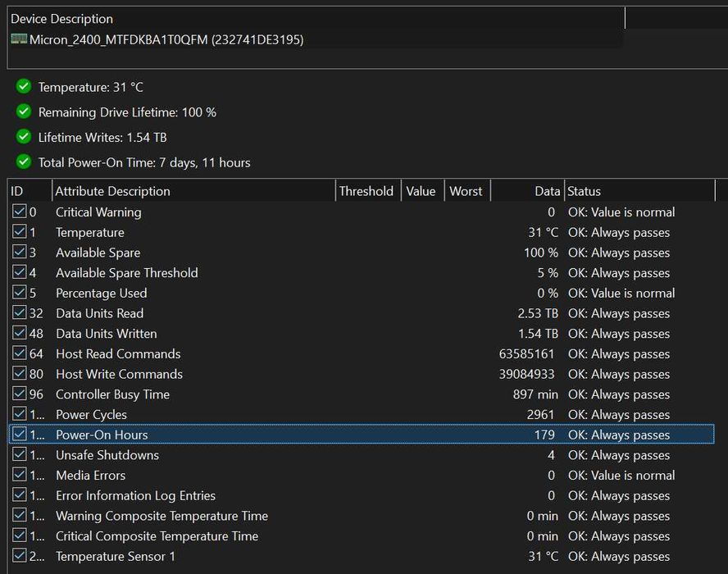Click the green check icon beside Temperature
Screen dimensions: 728x574
23,87
